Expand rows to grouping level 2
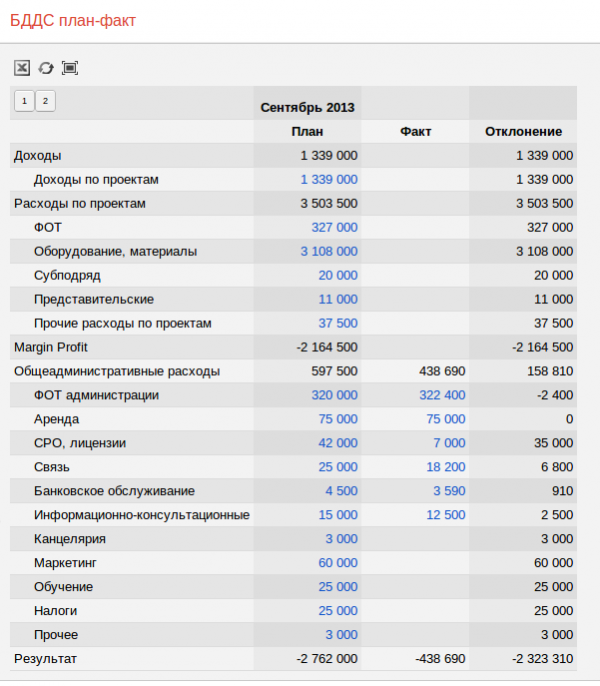 (45, 100)
